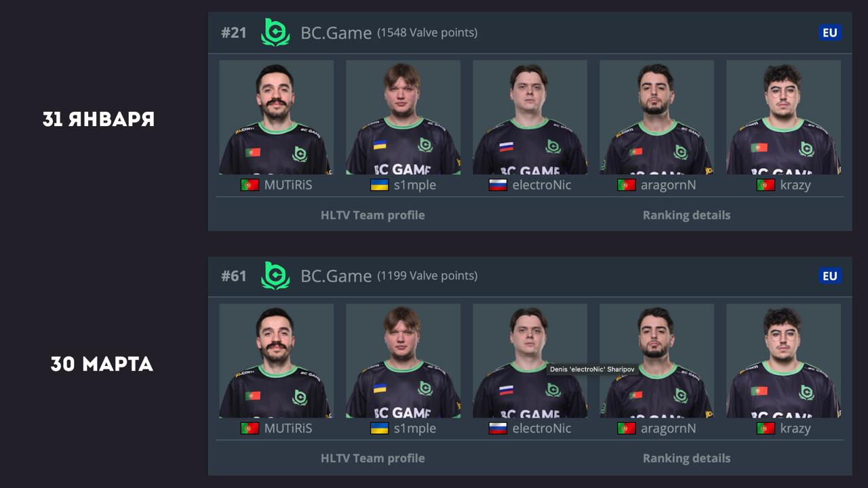Click aragornN player name in bottom card
The width and height of the screenshot is (868, 488).
click(x=668, y=428)
